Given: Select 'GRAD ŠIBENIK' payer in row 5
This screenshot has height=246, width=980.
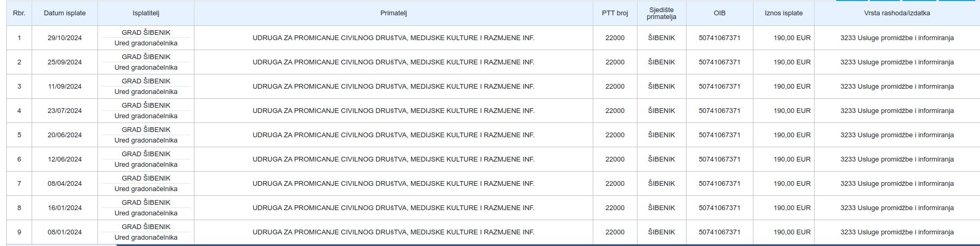Looking at the screenshot, I should click(146, 130).
